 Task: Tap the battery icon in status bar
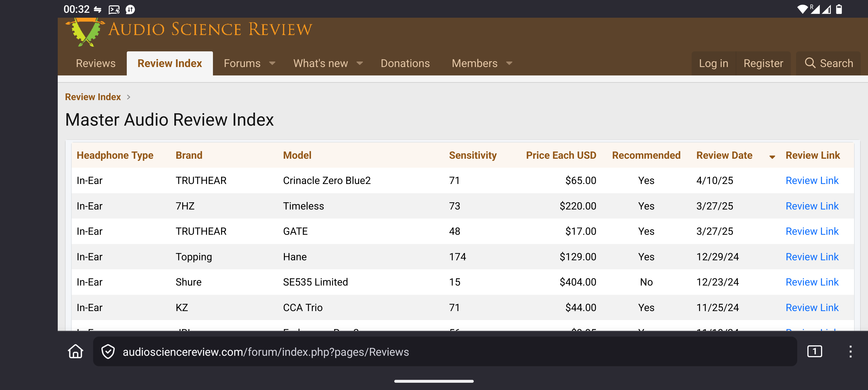click(839, 9)
